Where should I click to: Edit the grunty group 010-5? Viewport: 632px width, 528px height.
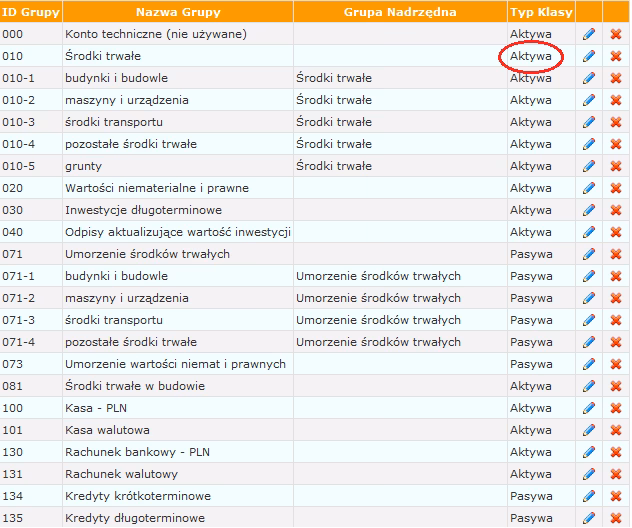[x=589, y=166]
